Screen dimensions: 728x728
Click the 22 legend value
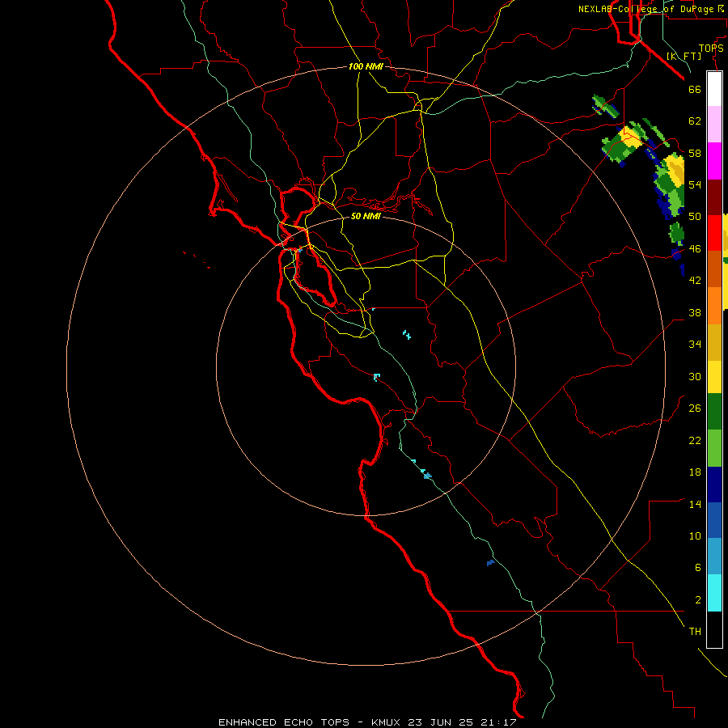(695, 440)
